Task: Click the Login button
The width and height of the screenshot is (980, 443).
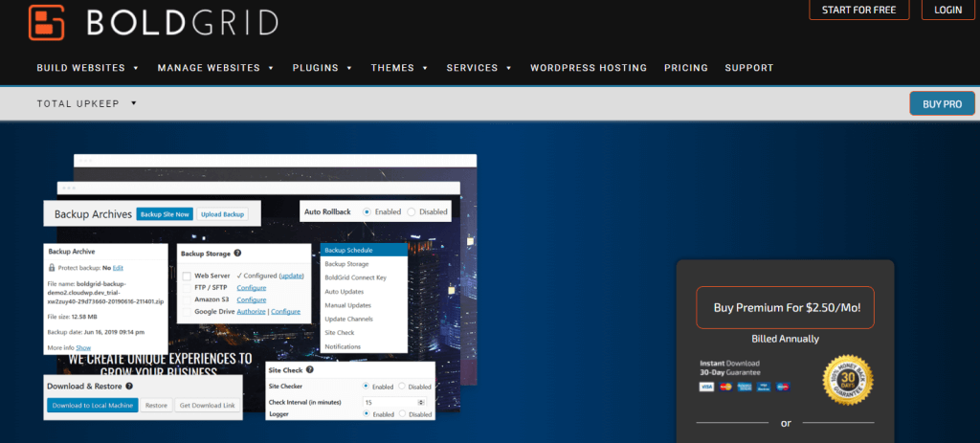Action: coord(948,10)
